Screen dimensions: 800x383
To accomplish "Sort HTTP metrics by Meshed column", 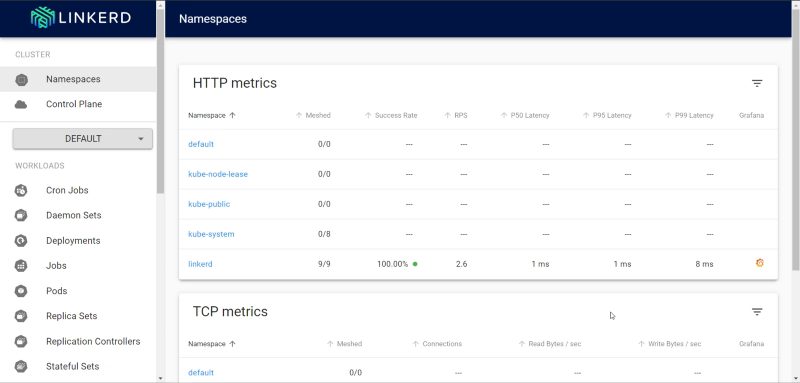I will point(313,115).
